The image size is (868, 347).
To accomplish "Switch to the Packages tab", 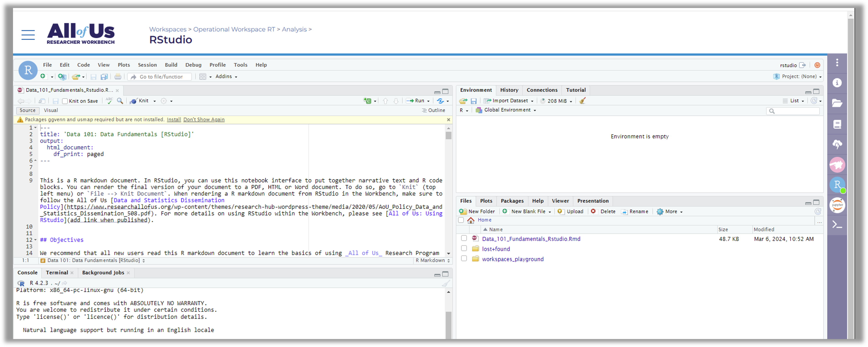I will tap(512, 201).
